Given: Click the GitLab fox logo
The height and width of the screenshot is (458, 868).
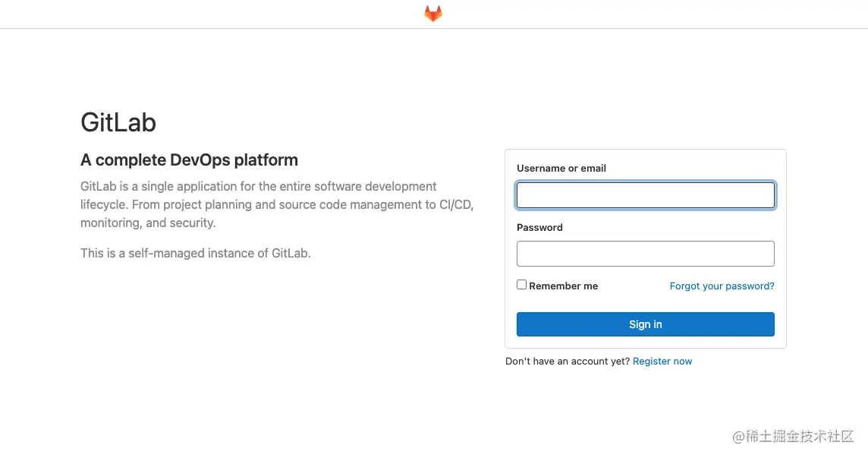Looking at the screenshot, I should coord(433,14).
